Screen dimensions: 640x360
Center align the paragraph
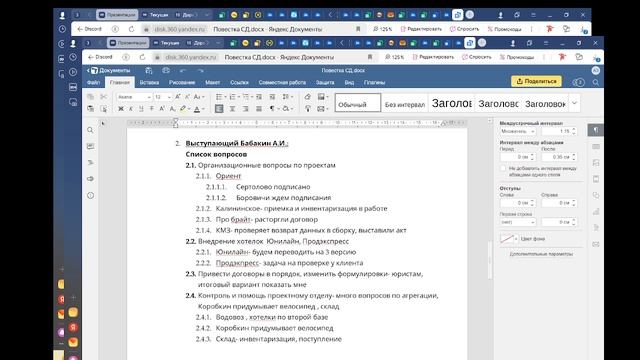pyautogui.click(x=232, y=109)
